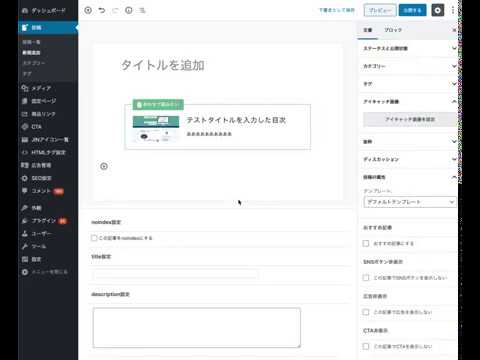The height and width of the screenshot is (360, 480).
Task: Click the タイトルを追加 title field
Action: click(163, 65)
